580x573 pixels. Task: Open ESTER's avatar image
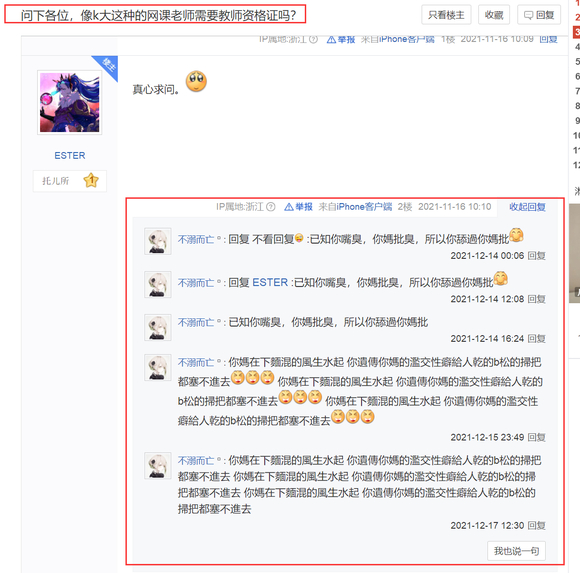[70, 102]
